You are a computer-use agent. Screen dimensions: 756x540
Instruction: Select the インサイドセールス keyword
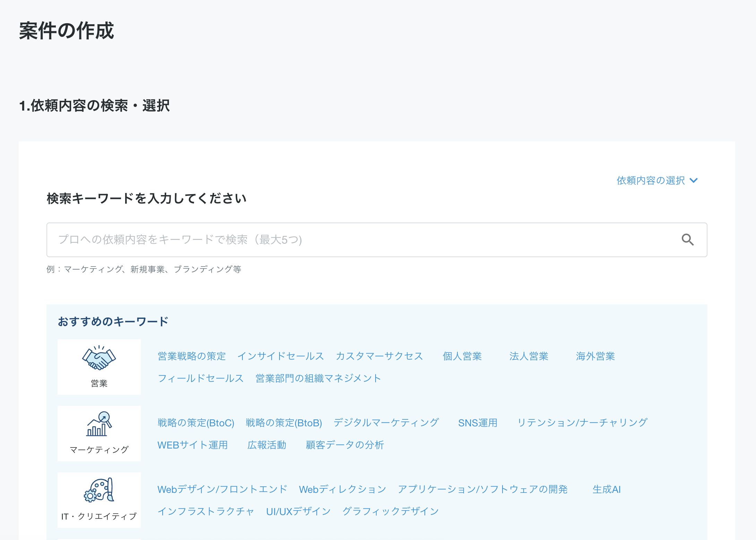click(281, 356)
